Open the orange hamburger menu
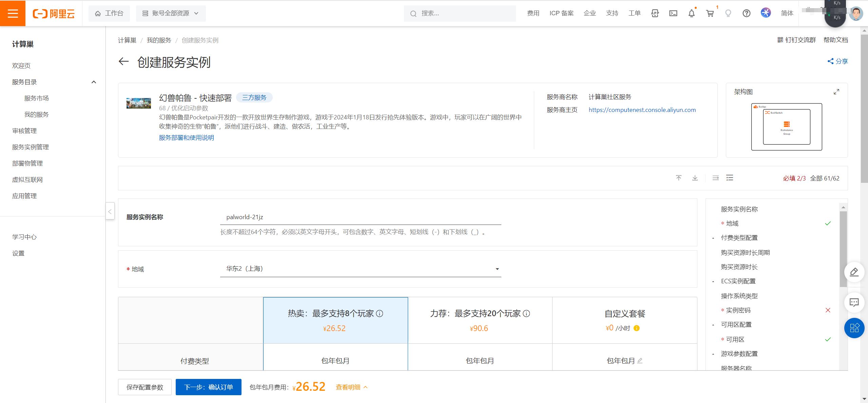The image size is (868, 403). (x=13, y=13)
